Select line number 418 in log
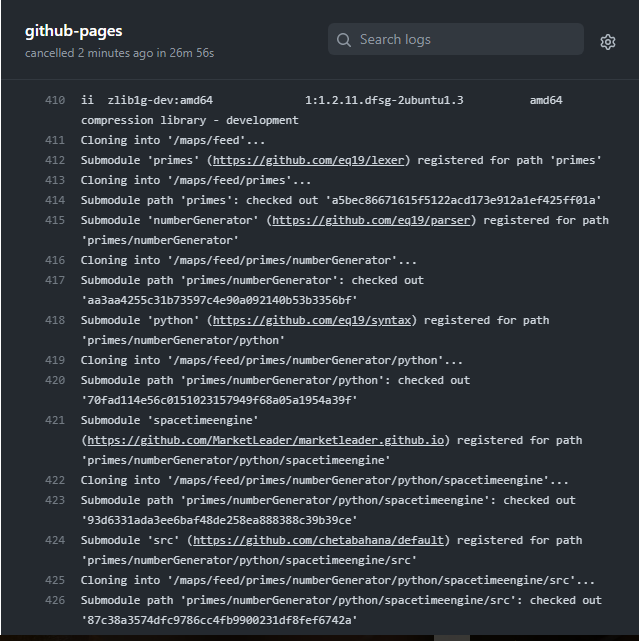Image resolution: width=639 pixels, height=641 pixels. pyautogui.click(x=55, y=320)
